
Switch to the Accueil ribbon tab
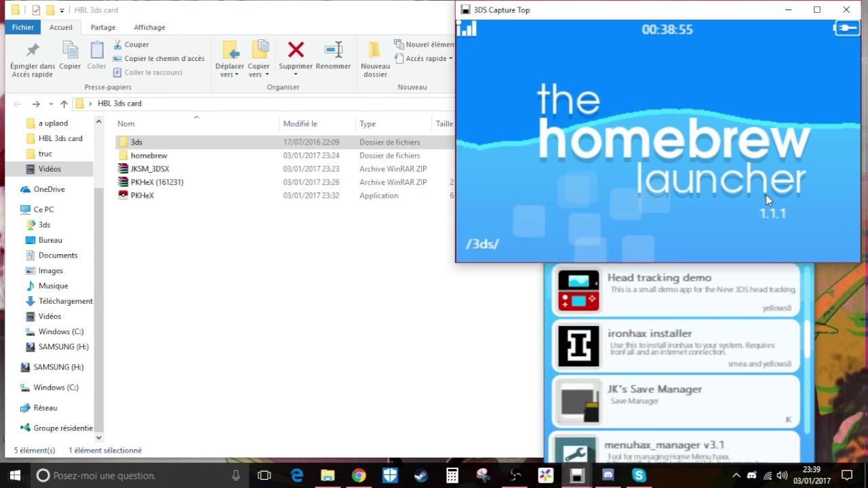(x=60, y=27)
